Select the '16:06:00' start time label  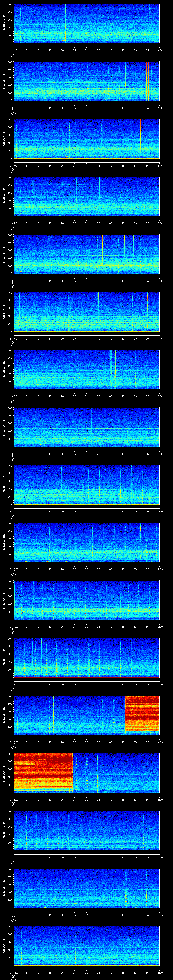13,339
